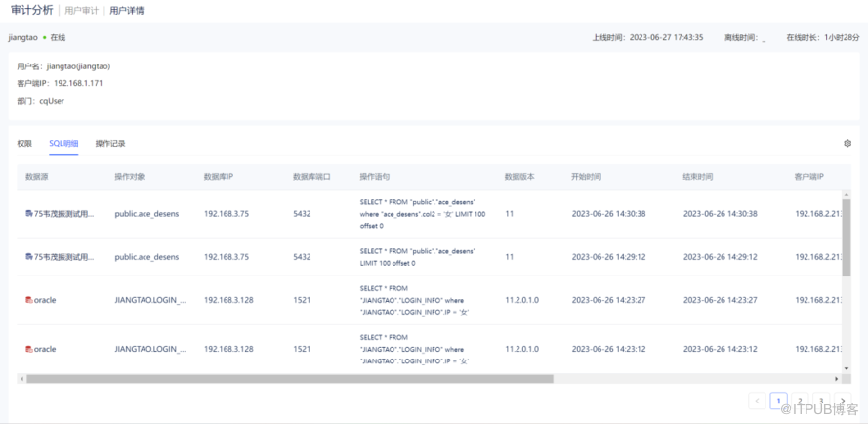
Task: Click the horizontal scrollbar thumb under the table
Action: [x=283, y=379]
